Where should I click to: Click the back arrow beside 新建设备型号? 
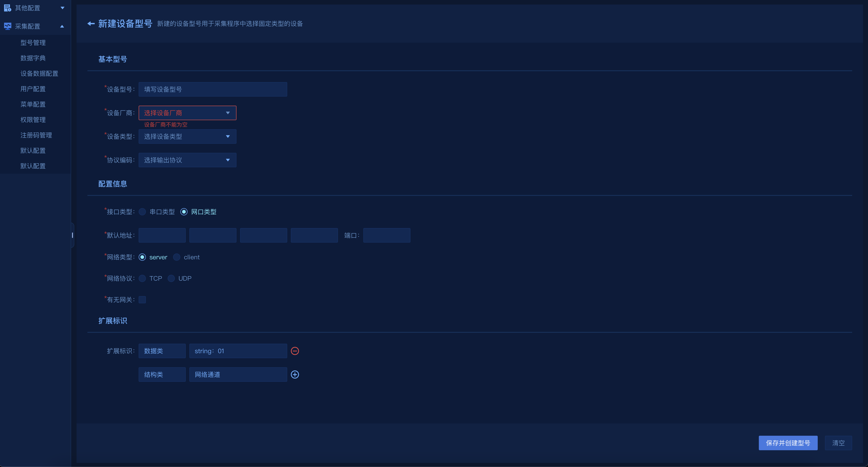(x=91, y=24)
